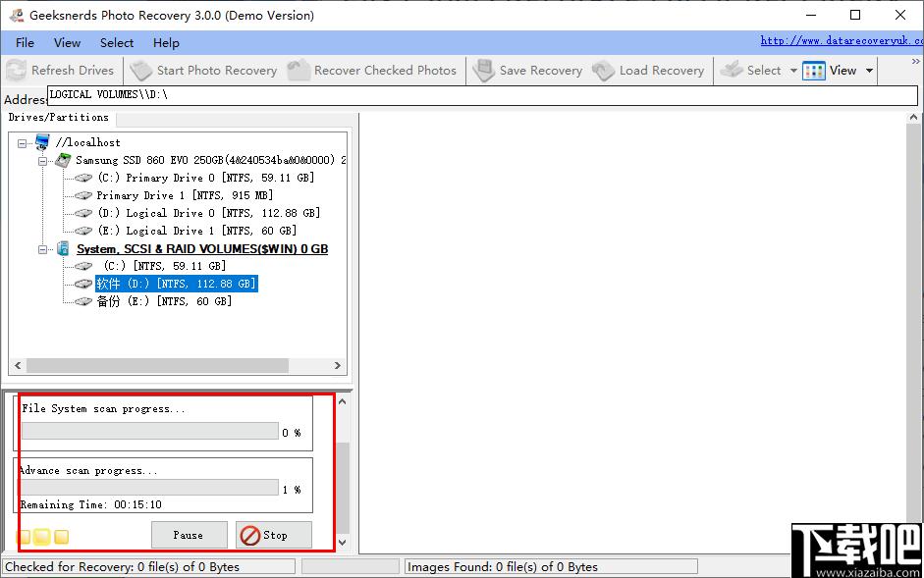Stop the running scan

tap(273, 535)
